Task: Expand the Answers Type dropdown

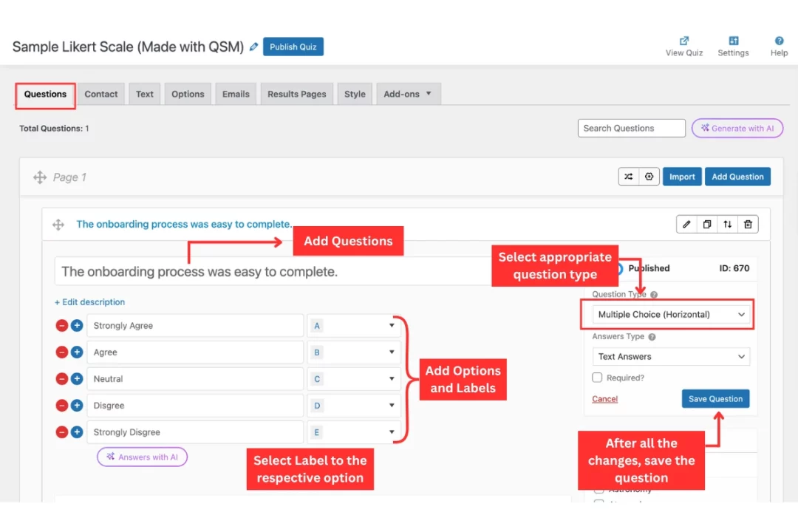Action: click(x=671, y=357)
